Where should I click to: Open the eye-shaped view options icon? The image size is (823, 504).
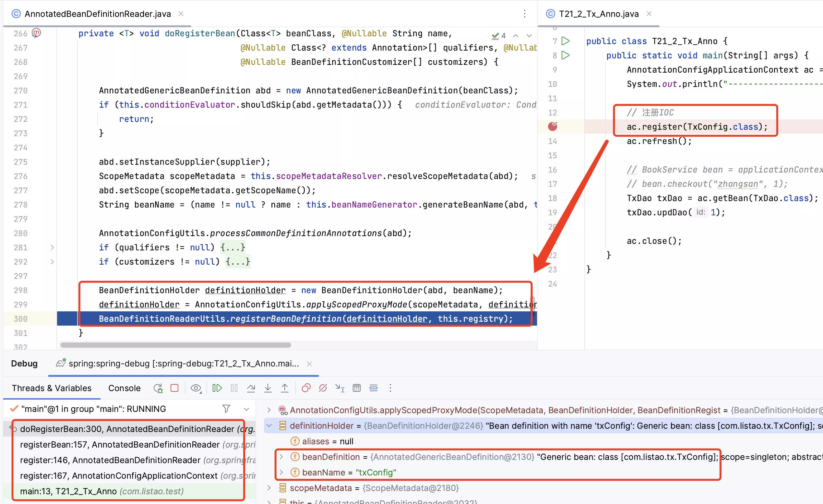[x=196, y=388]
